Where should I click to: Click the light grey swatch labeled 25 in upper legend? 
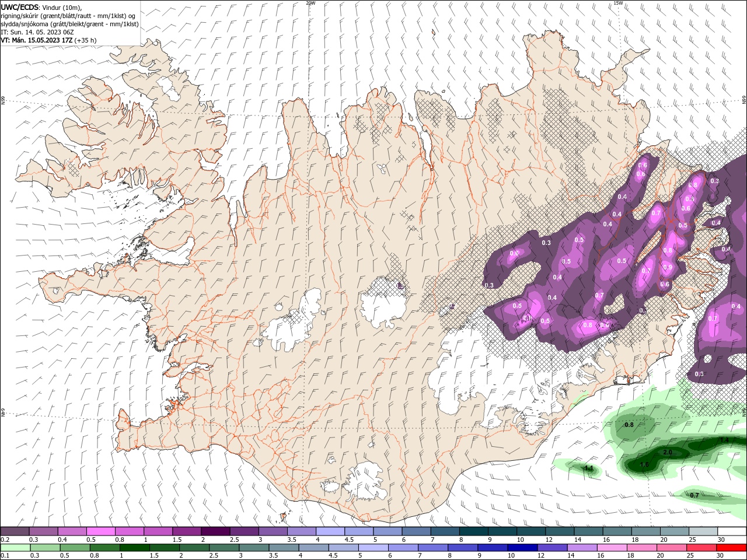point(703,531)
